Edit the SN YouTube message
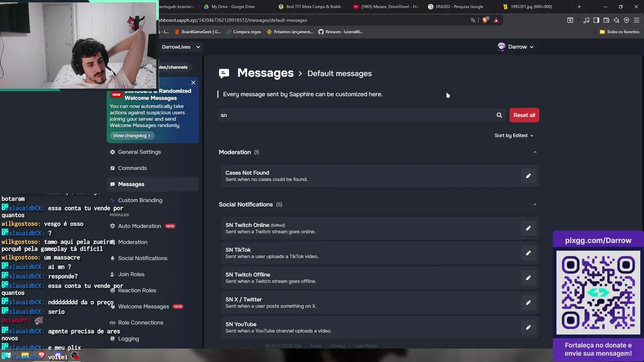644x362 pixels. (x=528, y=327)
